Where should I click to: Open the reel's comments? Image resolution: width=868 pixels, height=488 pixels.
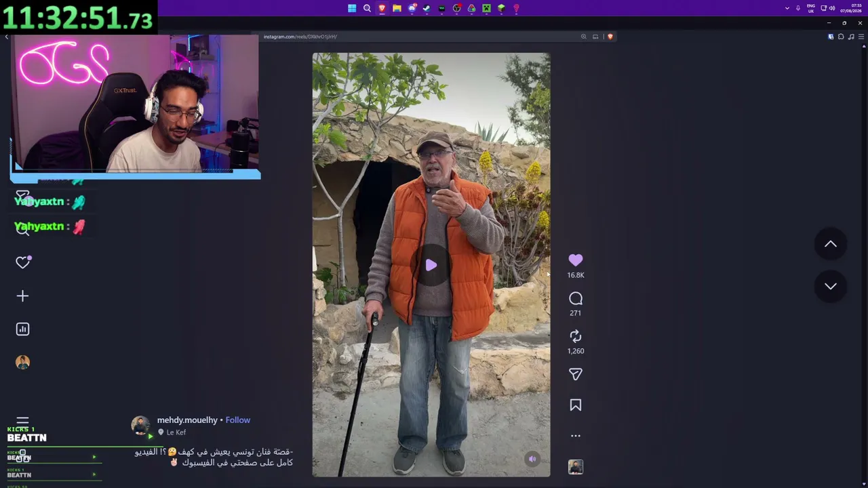click(x=576, y=298)
